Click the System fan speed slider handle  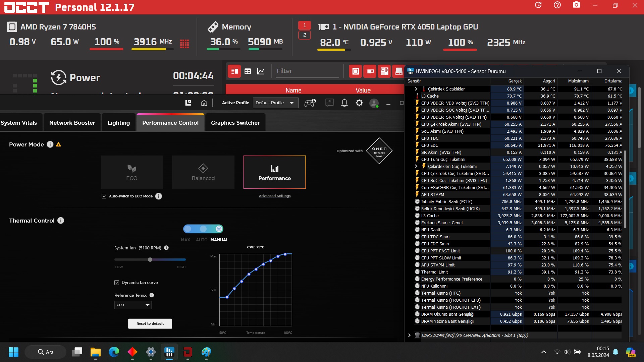[x=150, y=259]
